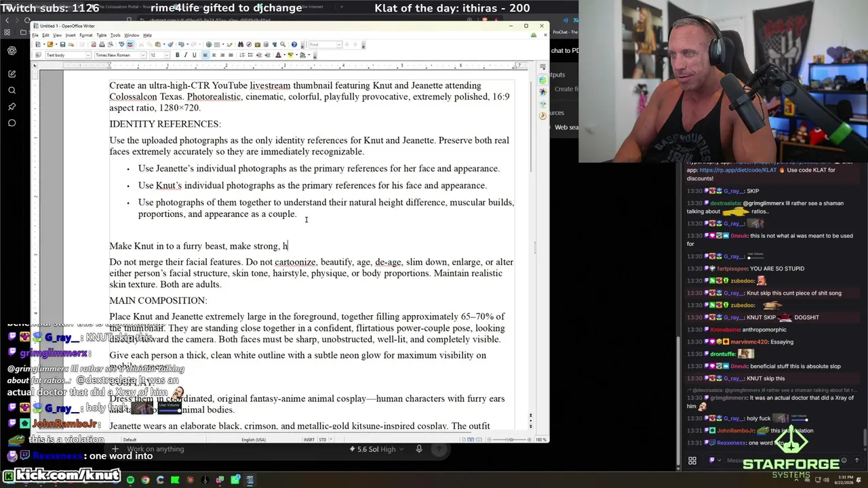Image resolution: width=868 pixels, height=488 pixels.
Task: Toggle Bold formatting
Action: tap(177, 55)
